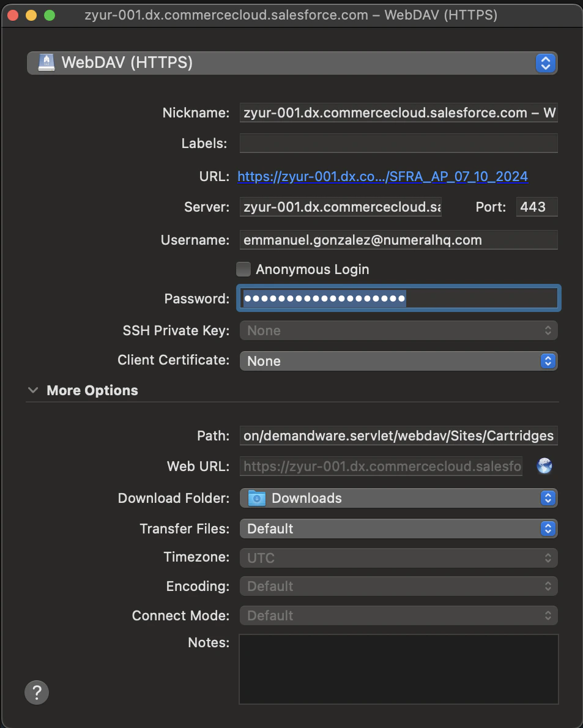Open Web URL in browser globe icon
Image resolution: width=583 pixels, height=728 pixels.
pyautogui.click(x=544, y=466)
